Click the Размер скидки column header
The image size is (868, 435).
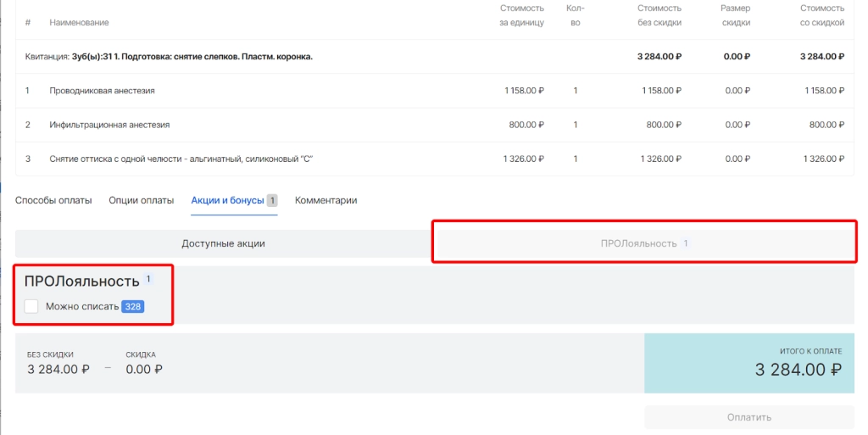point(736,15)
